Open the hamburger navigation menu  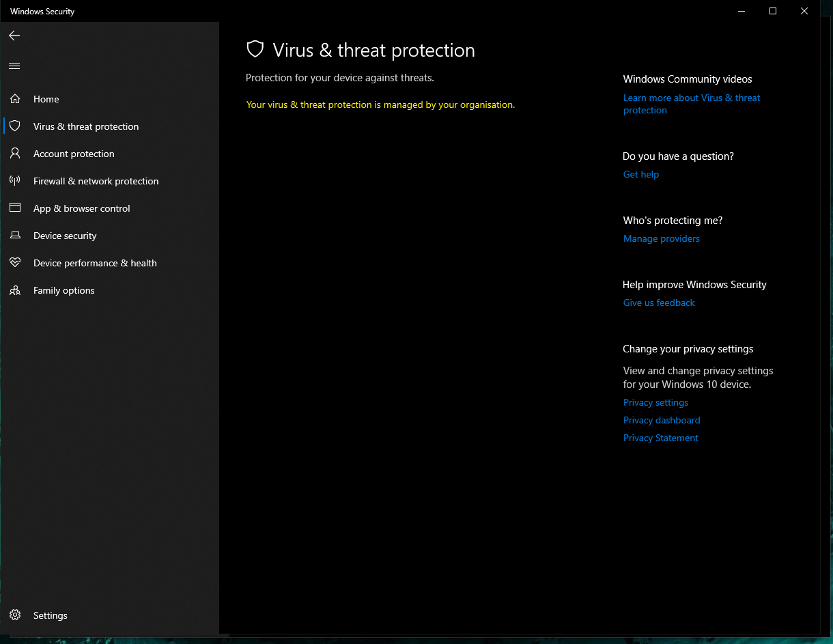[x=14, y=66]
